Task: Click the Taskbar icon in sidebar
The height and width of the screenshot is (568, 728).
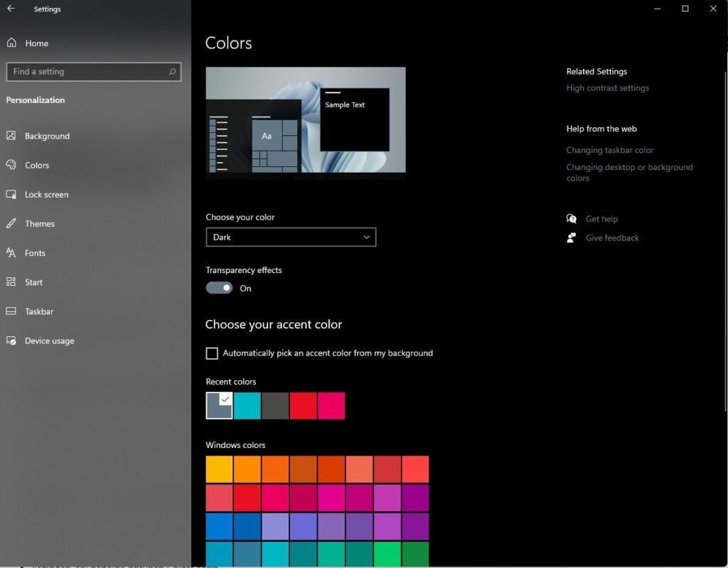Action: tap(11, 311)
